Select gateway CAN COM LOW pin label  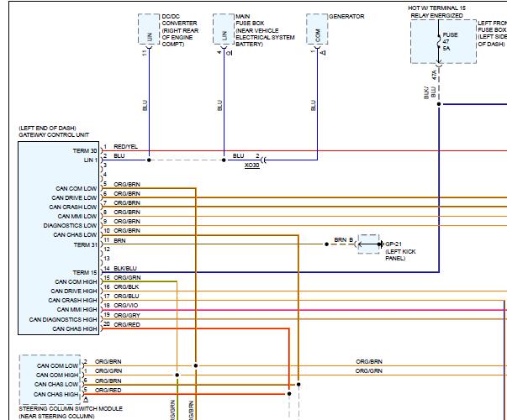pyautogui.click(x=77, y=189)
